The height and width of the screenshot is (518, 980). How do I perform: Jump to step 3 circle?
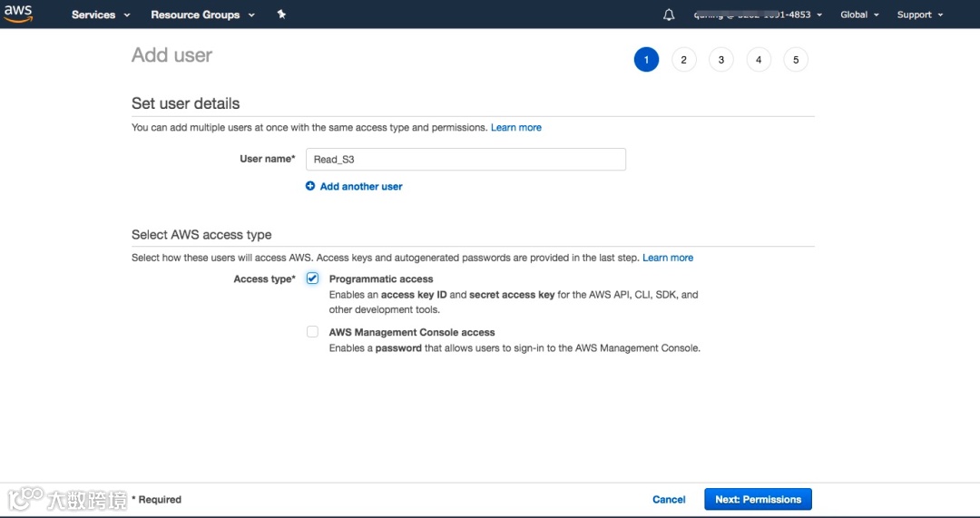click(720, 60)
